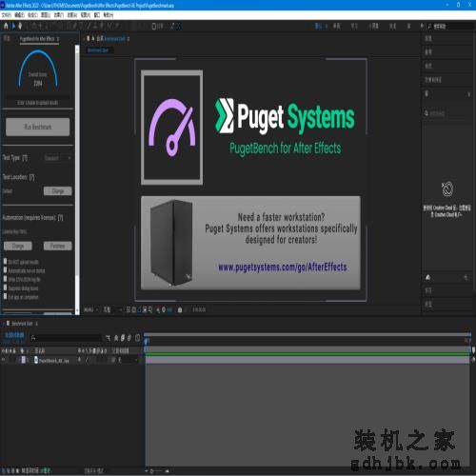Click the timeline layer search magnifier icon
This screenshot has height=476, width=476.
[x=33, y=338]
